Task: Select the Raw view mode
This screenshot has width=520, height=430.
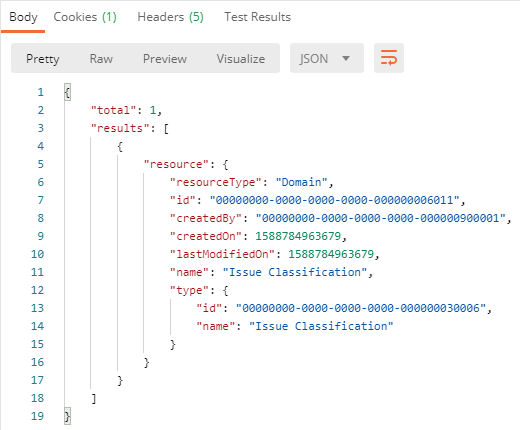Action: [x=101, y=59]
